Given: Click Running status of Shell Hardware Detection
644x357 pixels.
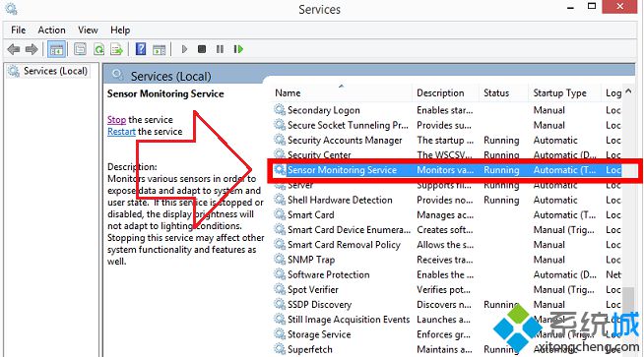Looking at the screenshot, I should [501, 200].
